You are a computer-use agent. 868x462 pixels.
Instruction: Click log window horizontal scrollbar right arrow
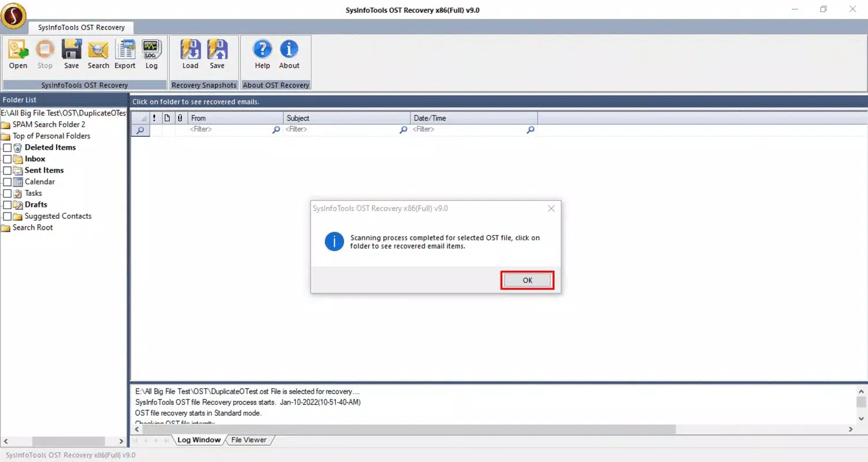(851, 429)
